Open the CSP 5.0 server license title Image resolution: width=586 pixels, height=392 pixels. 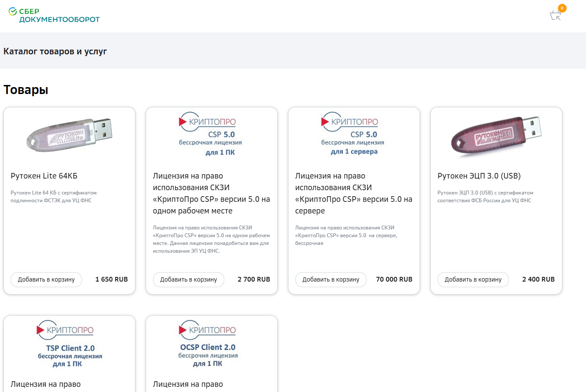point(354,193)
